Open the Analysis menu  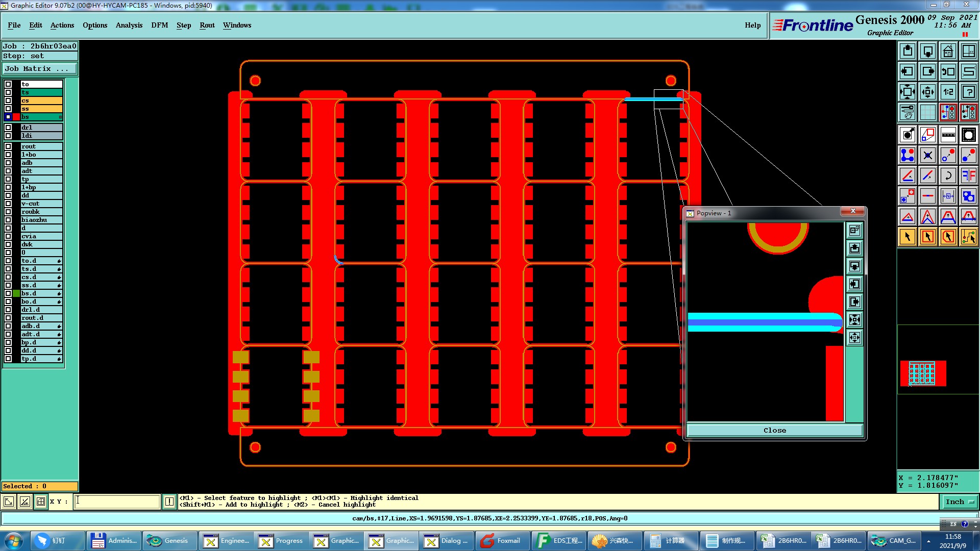[x=129, y=25]
